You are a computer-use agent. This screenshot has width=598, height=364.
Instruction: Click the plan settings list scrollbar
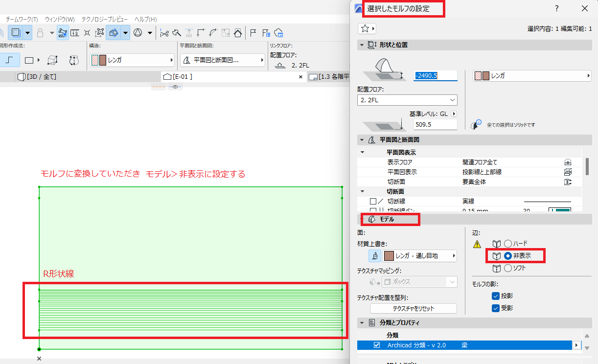(x=587, y=166)
